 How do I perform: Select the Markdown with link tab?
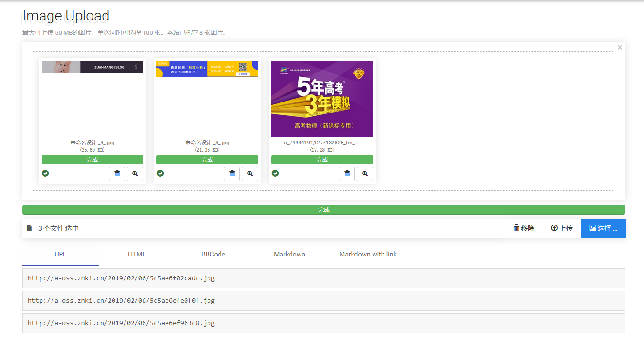(x=368, y=254)
